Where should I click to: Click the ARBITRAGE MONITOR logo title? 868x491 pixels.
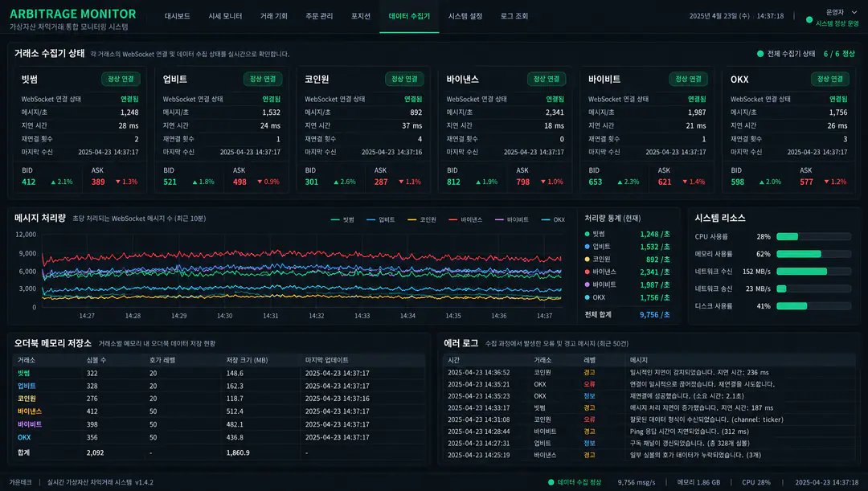[x=72, y=14]
